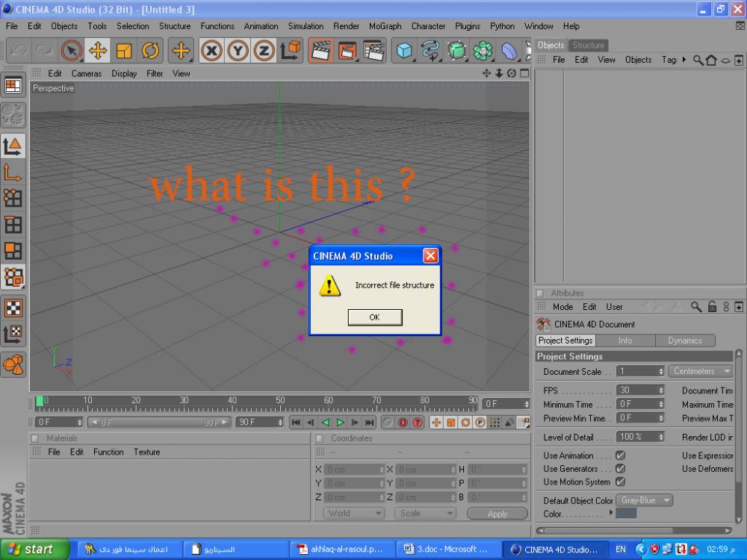Click the Live Selection tool
747x560 pixels.
coord(71,51)
